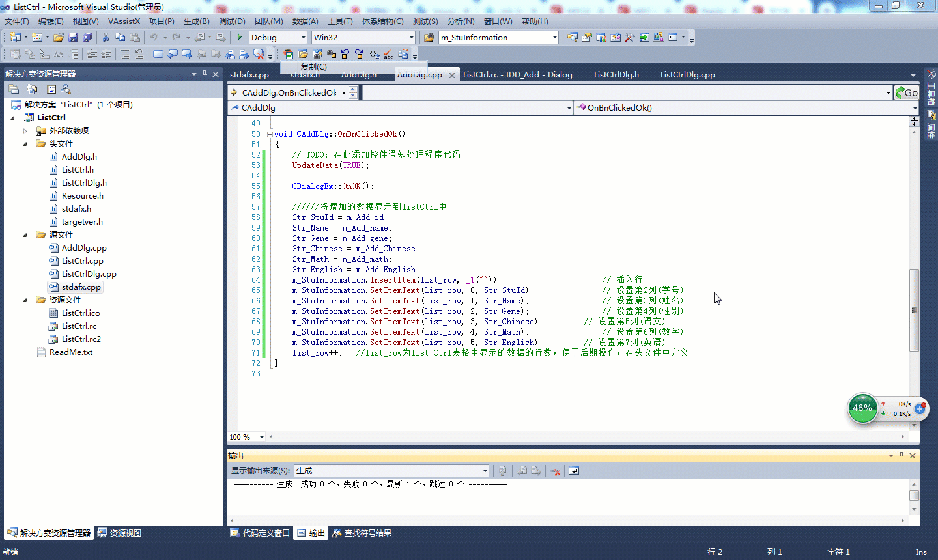
Task: Click the Go button in the navigation bar
Action: tap(907, 92)
